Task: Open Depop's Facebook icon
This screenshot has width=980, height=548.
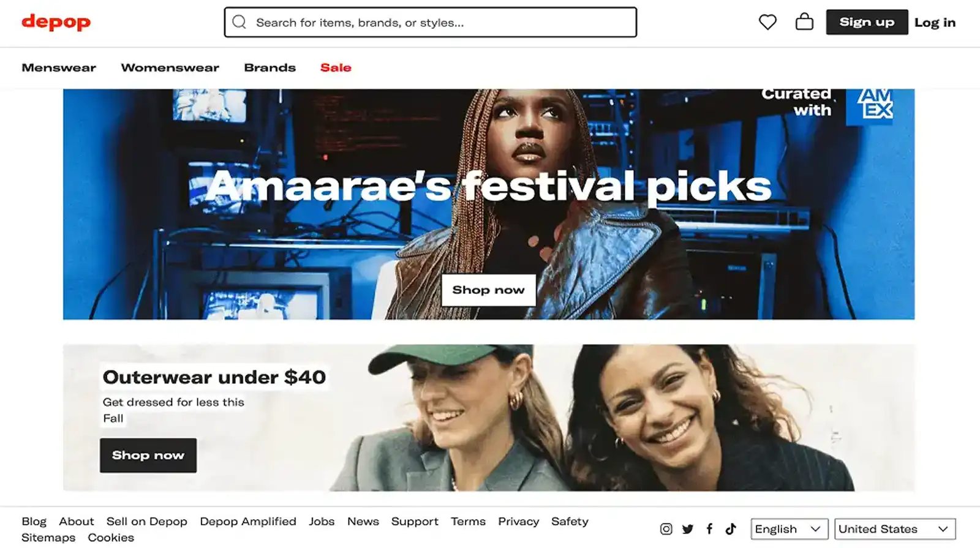Action: [x=709, y=529]
